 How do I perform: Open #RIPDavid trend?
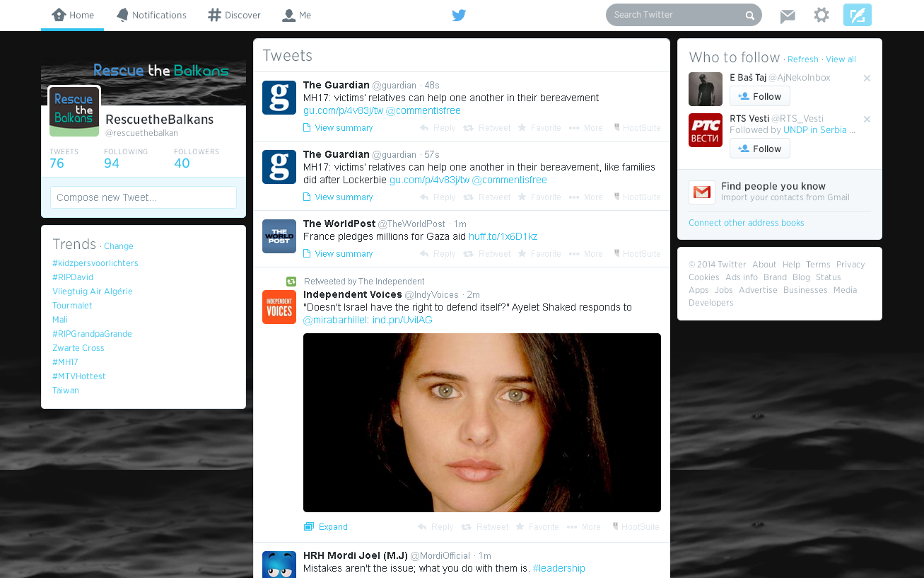(x=73, y=277)
